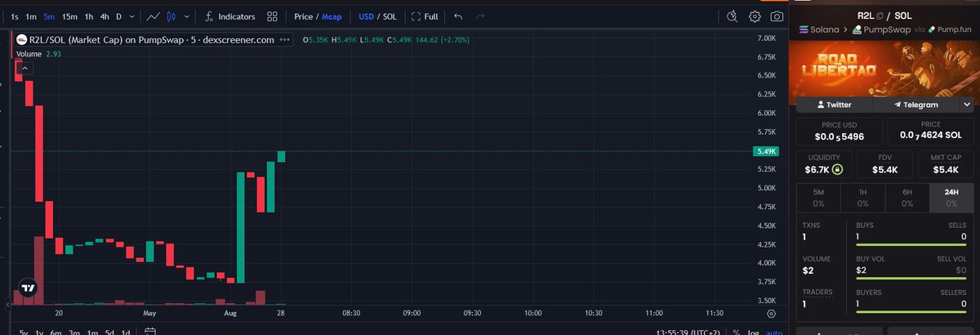Click the price in SOL value box

(931, 131)
